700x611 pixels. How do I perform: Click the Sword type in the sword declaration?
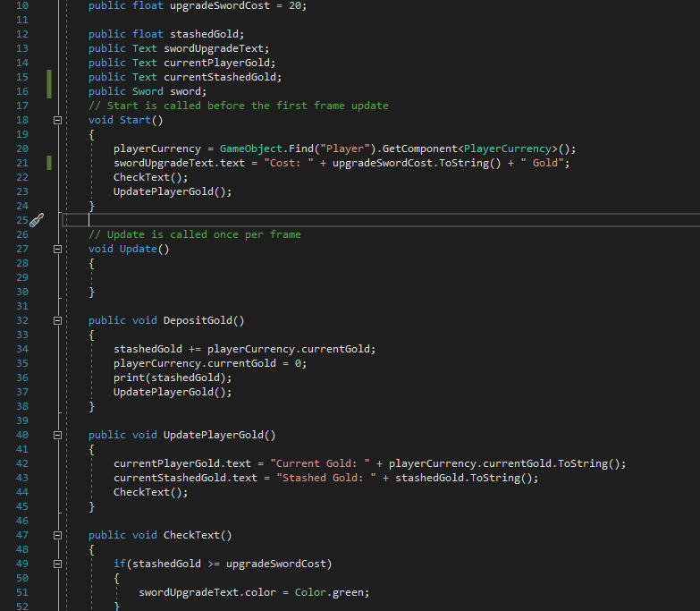tap(148, 91)
